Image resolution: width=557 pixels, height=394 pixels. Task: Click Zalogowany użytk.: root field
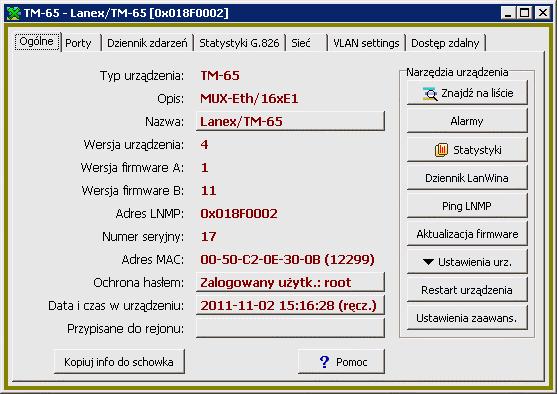(x=290, y=282)
